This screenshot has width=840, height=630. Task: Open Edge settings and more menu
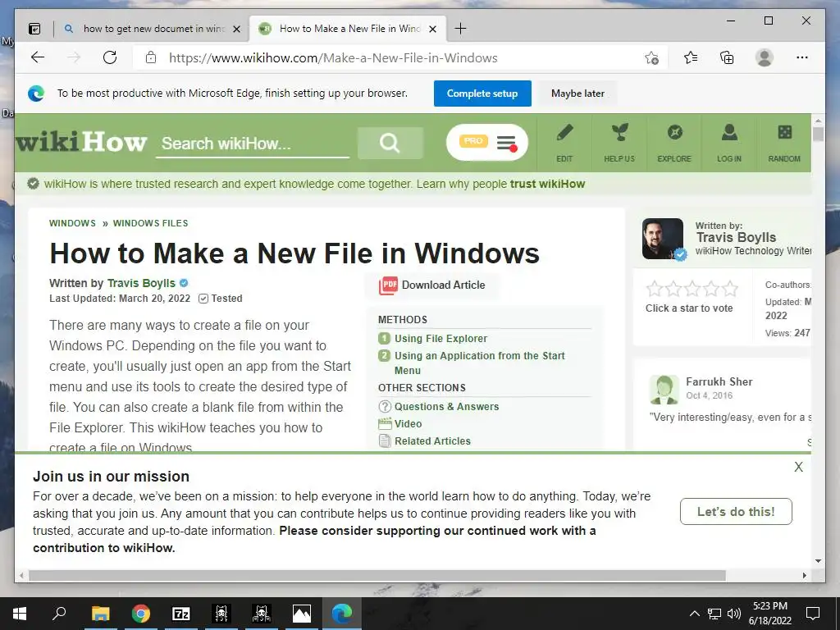pyautogui.click(x=802, y=57)
